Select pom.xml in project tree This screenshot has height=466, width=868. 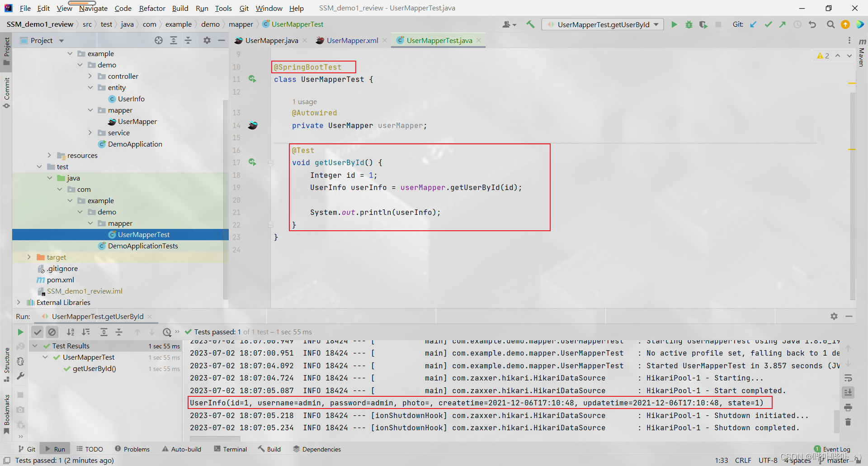[x=60, y=280]
